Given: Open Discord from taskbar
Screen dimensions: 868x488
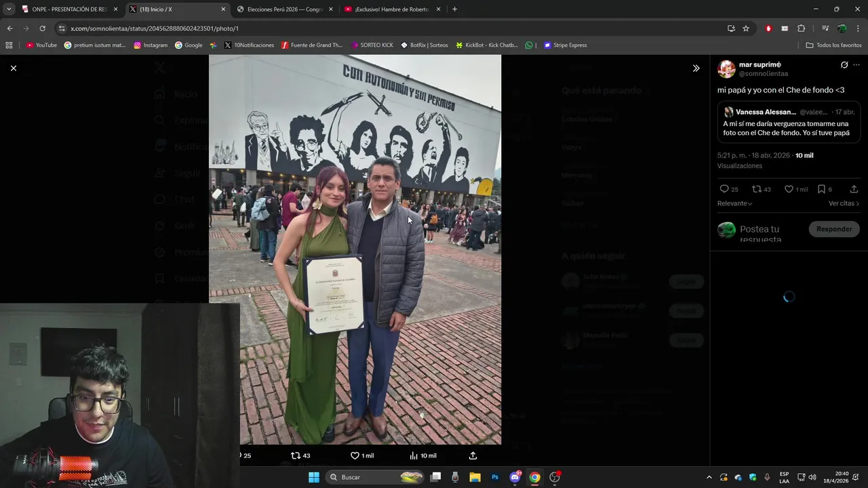Looking at the screenshot, I should [x=515, y=477].
